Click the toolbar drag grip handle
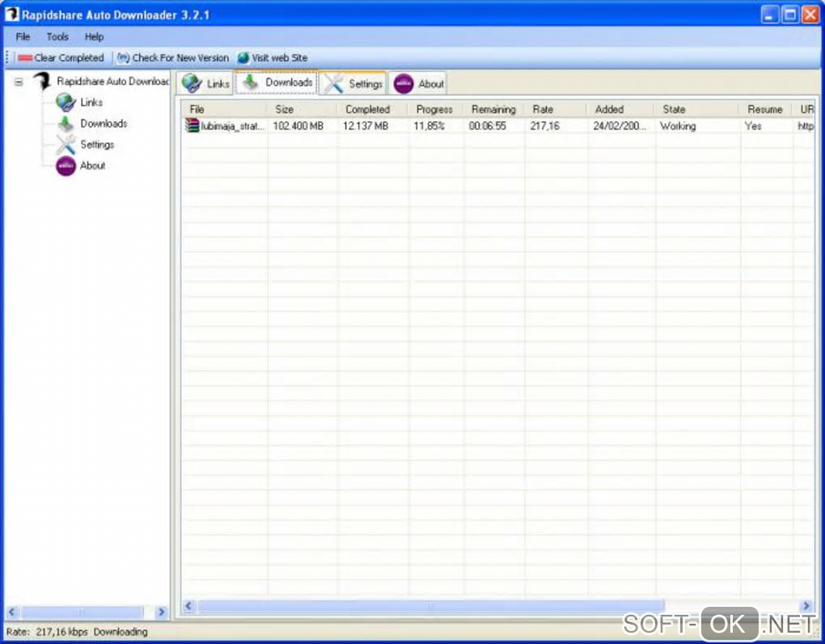This screenshot has width=825, height=644. pyautogui.click(x=7, y=57)
